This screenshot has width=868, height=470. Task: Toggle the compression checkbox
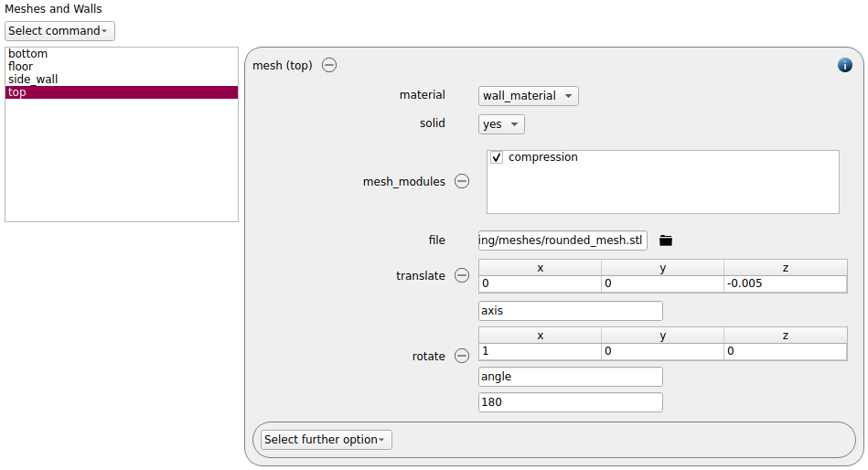[497, 157]
